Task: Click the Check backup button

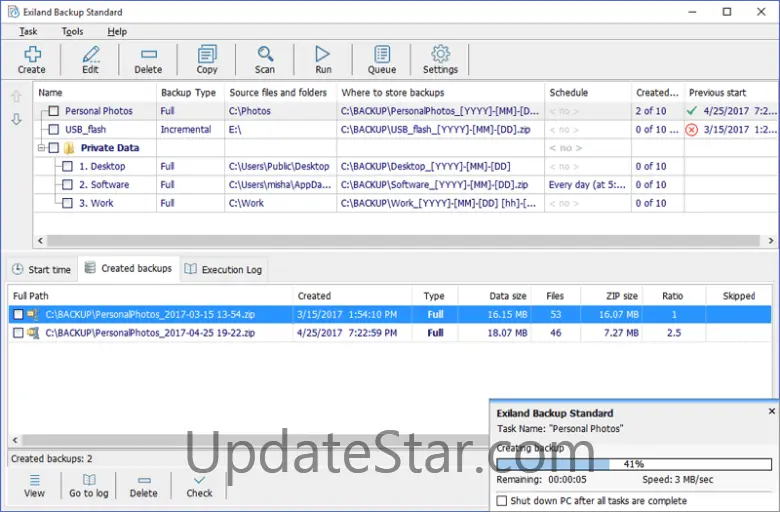Action: (x=199, y=486)
